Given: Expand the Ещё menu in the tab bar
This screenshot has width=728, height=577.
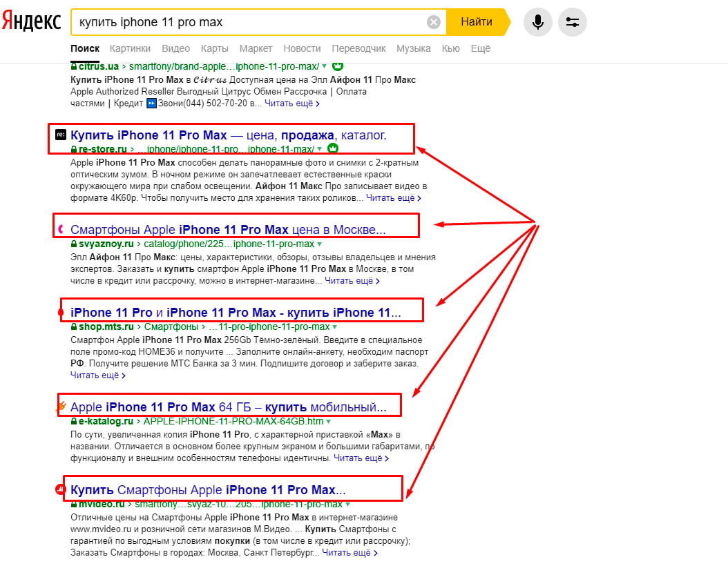Looking at the screenshot, I should point(481,48).
